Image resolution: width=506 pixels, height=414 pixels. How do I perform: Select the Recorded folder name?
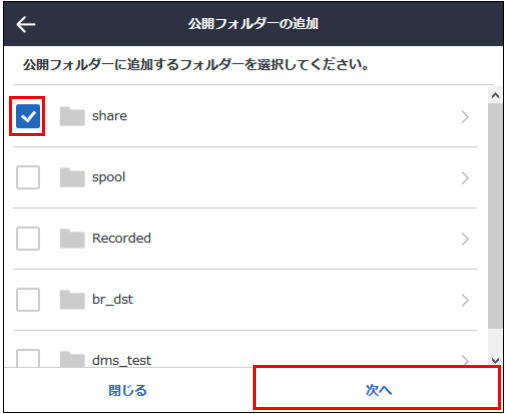[x=122, y=238]
